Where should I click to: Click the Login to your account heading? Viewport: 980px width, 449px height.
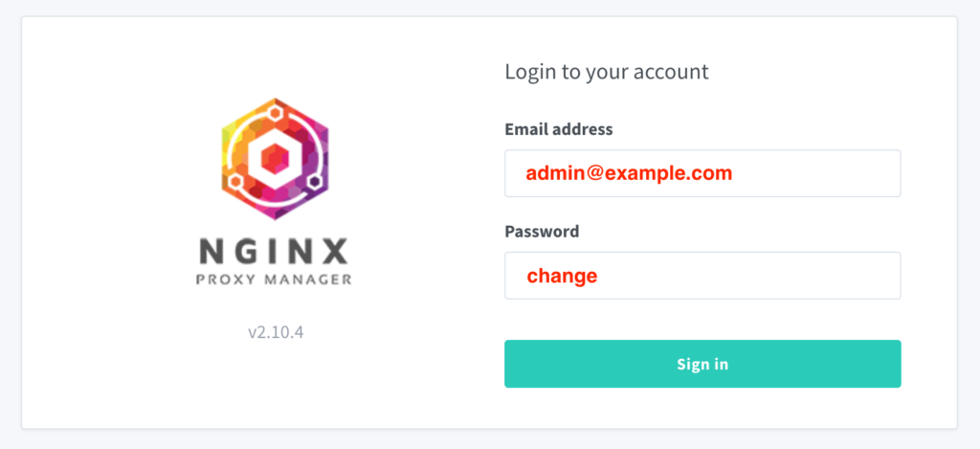click(x=607, y=72)
